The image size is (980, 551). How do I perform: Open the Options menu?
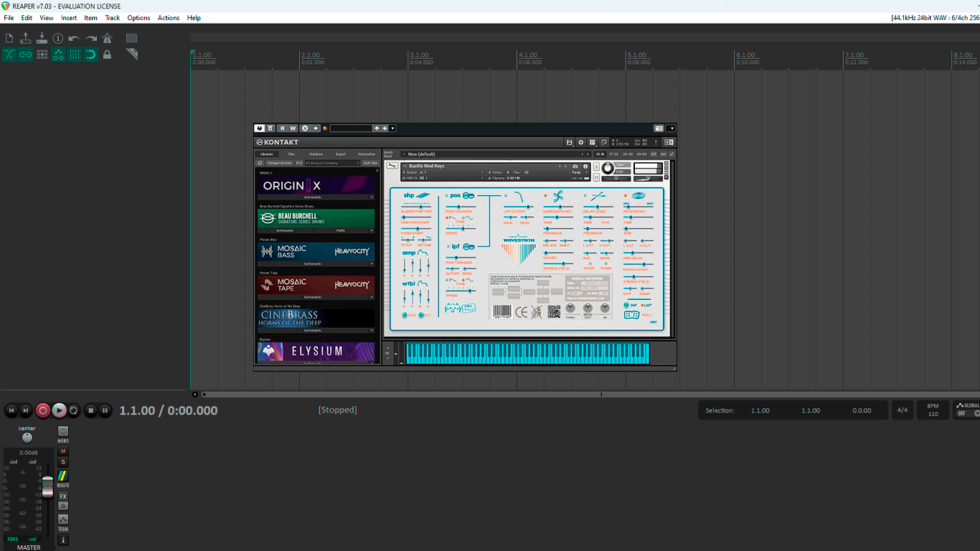[x=138, y=18]
